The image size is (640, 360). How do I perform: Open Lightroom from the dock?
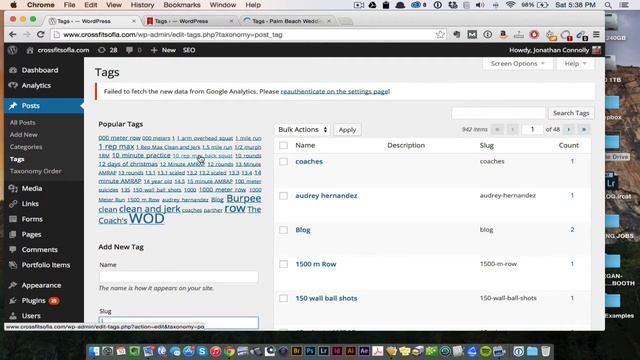(x=324, y=351)
